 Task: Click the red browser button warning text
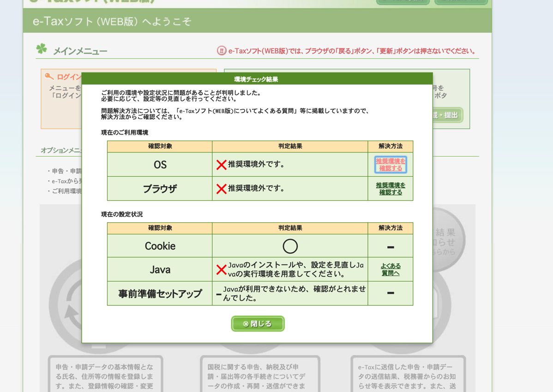tap(352, 51)
